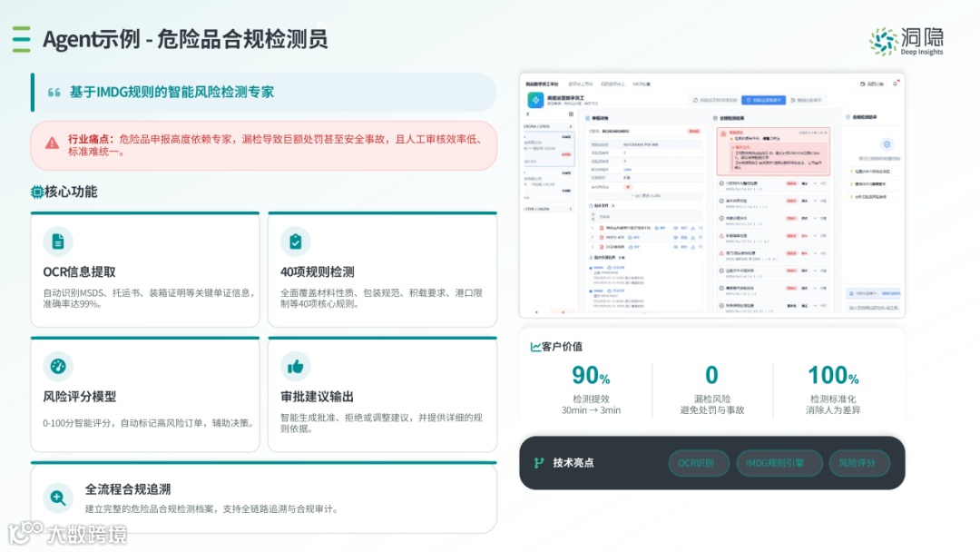The width and height of the screenshot is (980, 552).
Task: Click the slide title Agent示例 - 危险品合规检测员
Action: (x=185, y=39)
